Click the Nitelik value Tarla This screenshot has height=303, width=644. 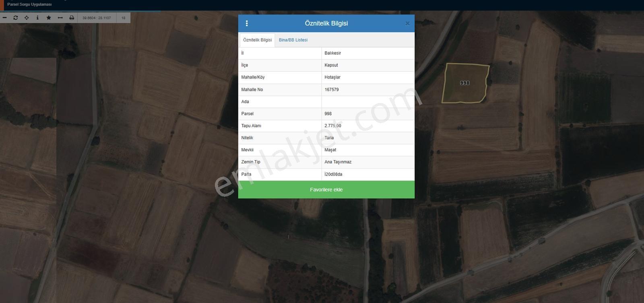tap(329, 138)
